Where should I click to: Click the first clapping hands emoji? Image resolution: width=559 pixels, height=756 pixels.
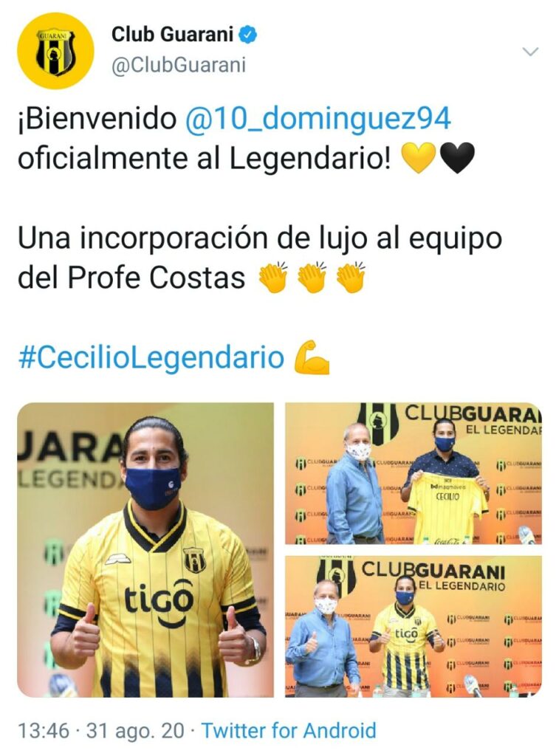[x=273, y=278]
